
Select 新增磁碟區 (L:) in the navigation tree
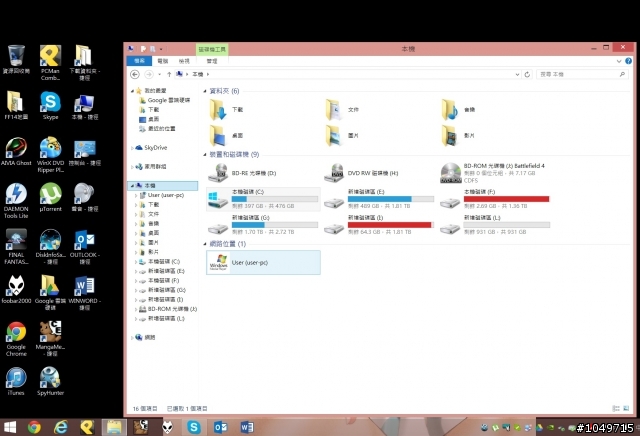tap(162, 318)
